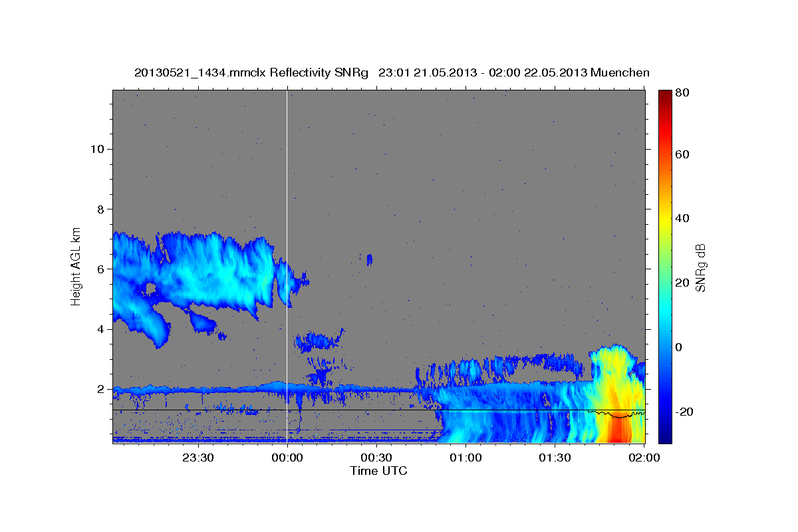Click the colorbar value 20
Screen dimensions: 798x532
pyautogui.click(x=682, y=283)
